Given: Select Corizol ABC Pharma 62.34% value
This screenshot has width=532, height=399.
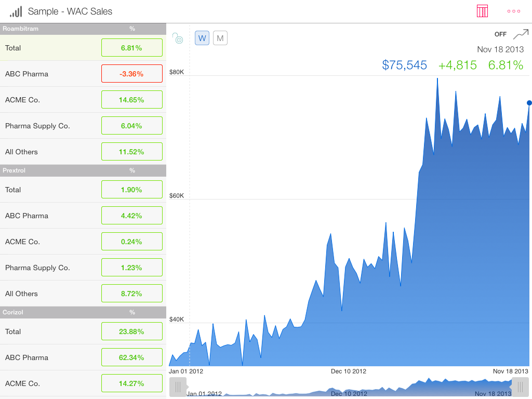Looking at the screenshot, I should click(132, 357).
